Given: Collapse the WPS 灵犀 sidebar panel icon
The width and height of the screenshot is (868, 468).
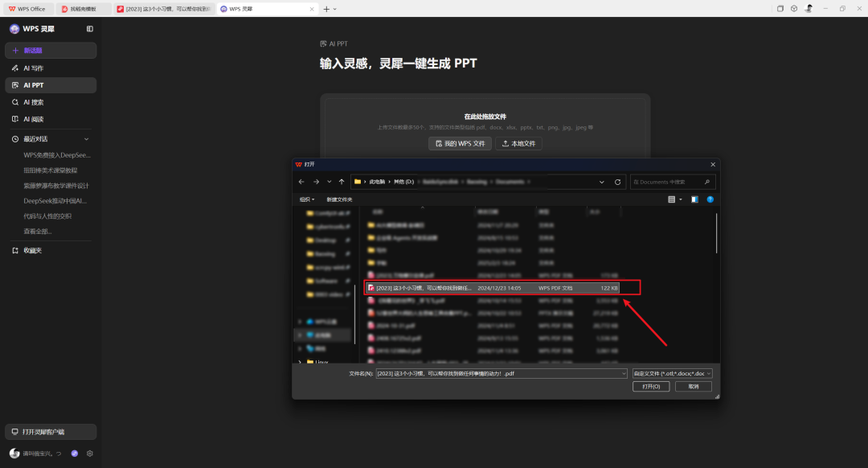Looking at the screenshot, I should (x=90, y=29).
